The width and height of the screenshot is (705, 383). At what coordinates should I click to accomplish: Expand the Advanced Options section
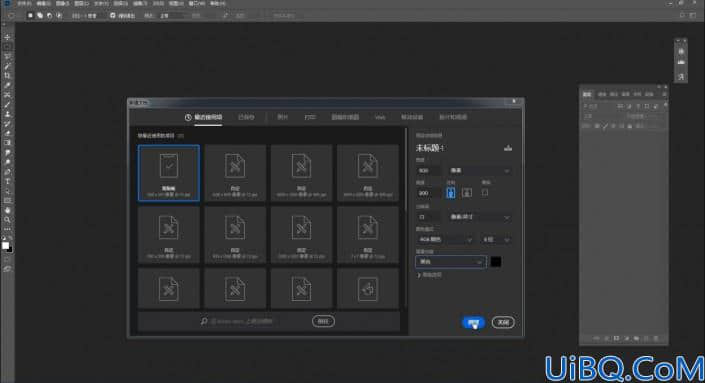pos(429,275)
